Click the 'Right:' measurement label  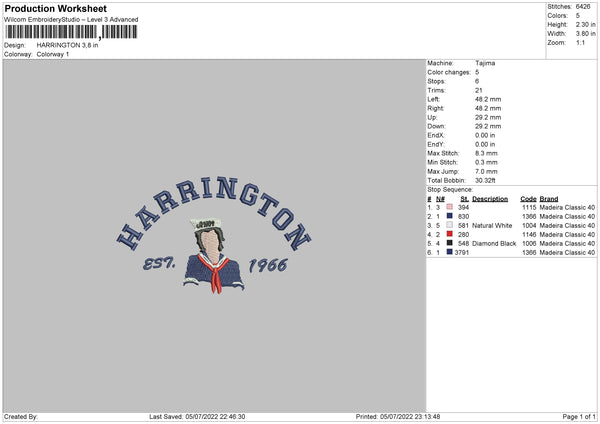pyautogui.click(x=435, y=108)
